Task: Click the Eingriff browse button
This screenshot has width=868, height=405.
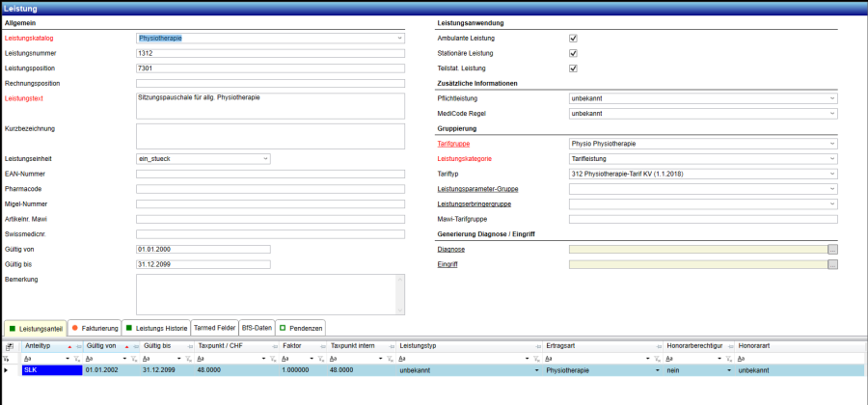Action: tap(832, 264)
